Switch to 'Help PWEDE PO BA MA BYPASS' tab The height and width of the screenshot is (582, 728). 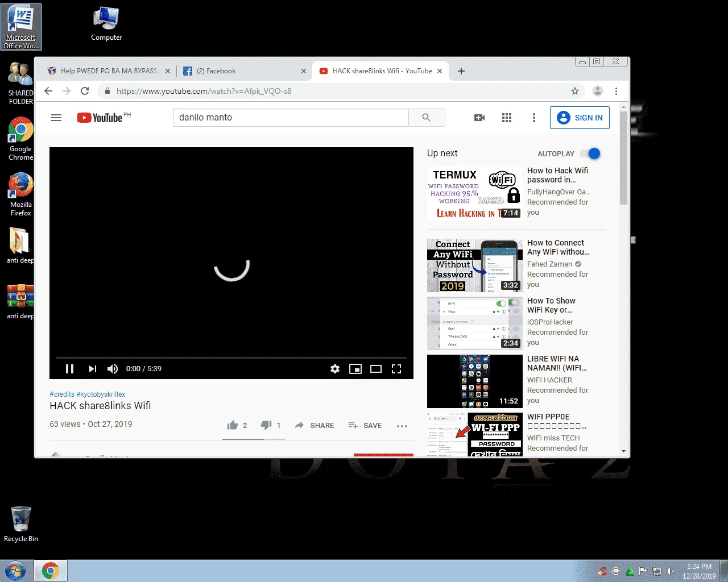[108, 71]
